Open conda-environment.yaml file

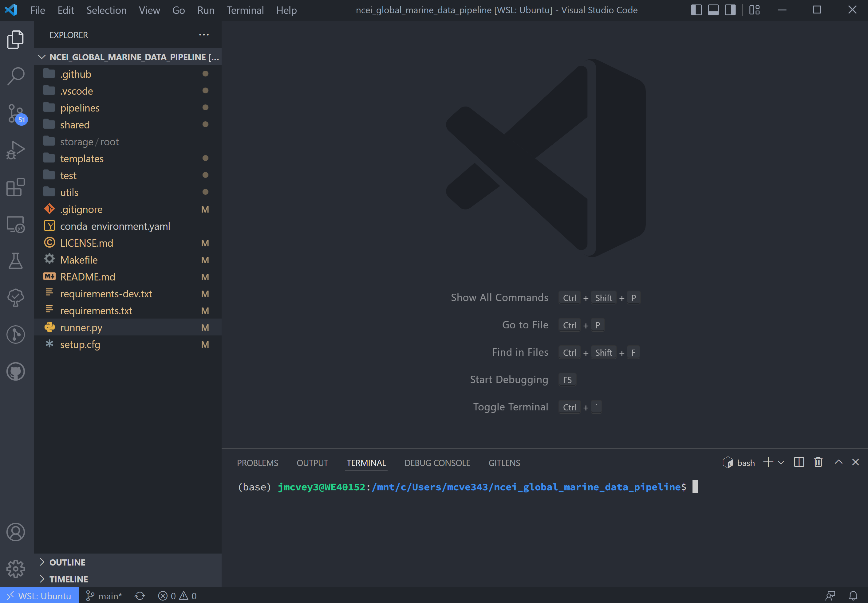pos(128,226)
